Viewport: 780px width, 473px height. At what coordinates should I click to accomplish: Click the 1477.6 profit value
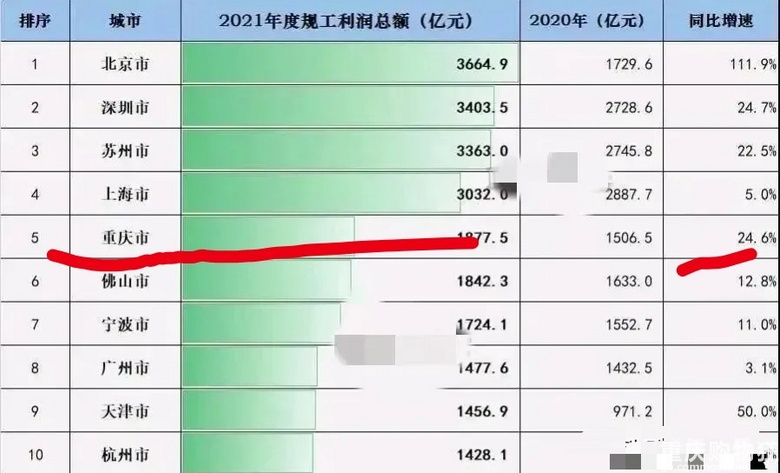click(x=482, y=368)
